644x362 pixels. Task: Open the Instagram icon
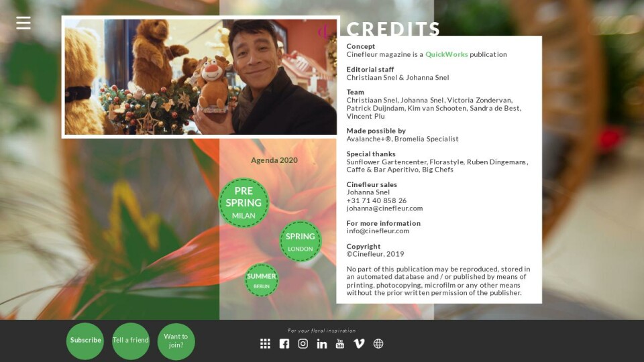303,343
